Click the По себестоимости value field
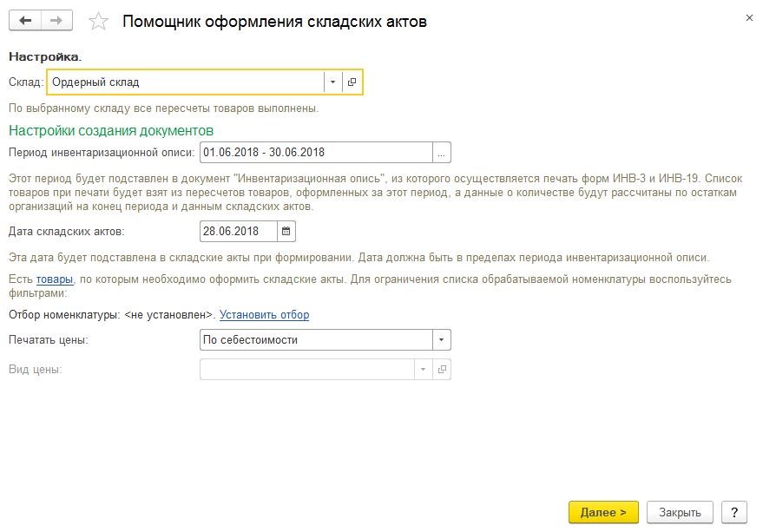The height and width of the screenshot is (532, 763). pyautogui.click(x=316, y=339)
